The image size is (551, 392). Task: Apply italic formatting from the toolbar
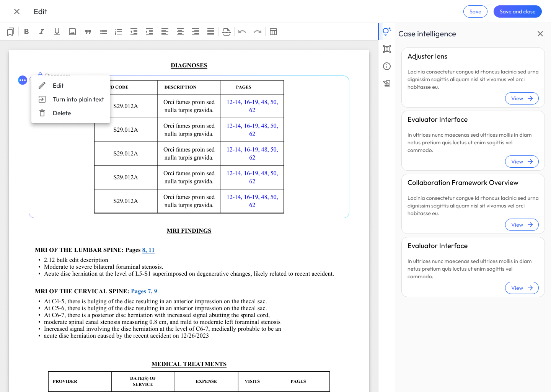coord(42,32)
